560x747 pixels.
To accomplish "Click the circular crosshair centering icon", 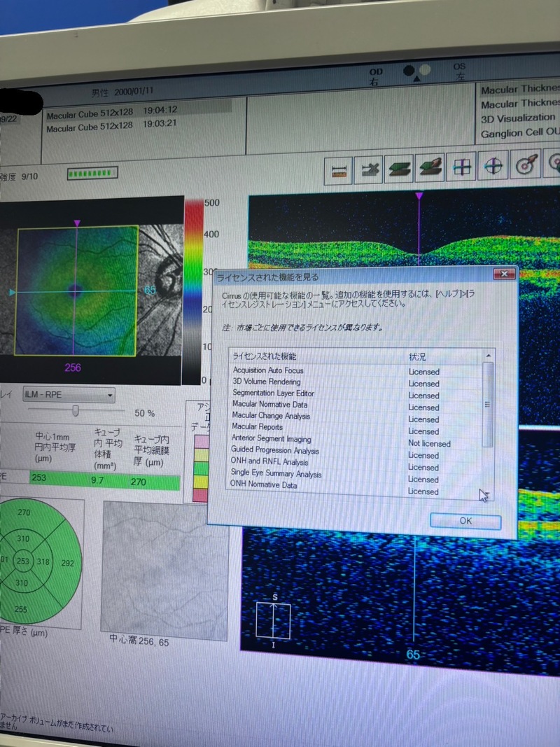I will pos(494,165).
